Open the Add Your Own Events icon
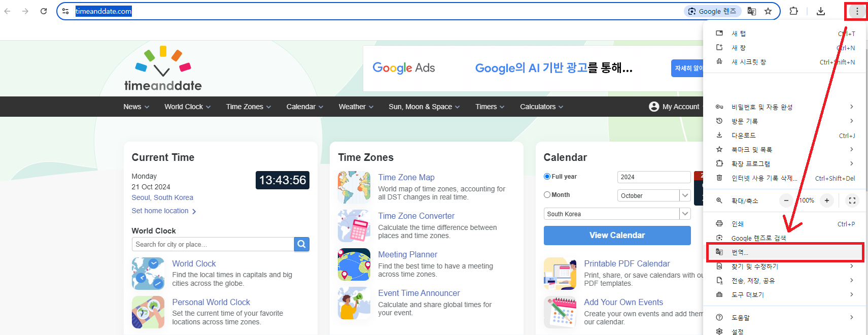868x335 pixels. tap(560, 312)
